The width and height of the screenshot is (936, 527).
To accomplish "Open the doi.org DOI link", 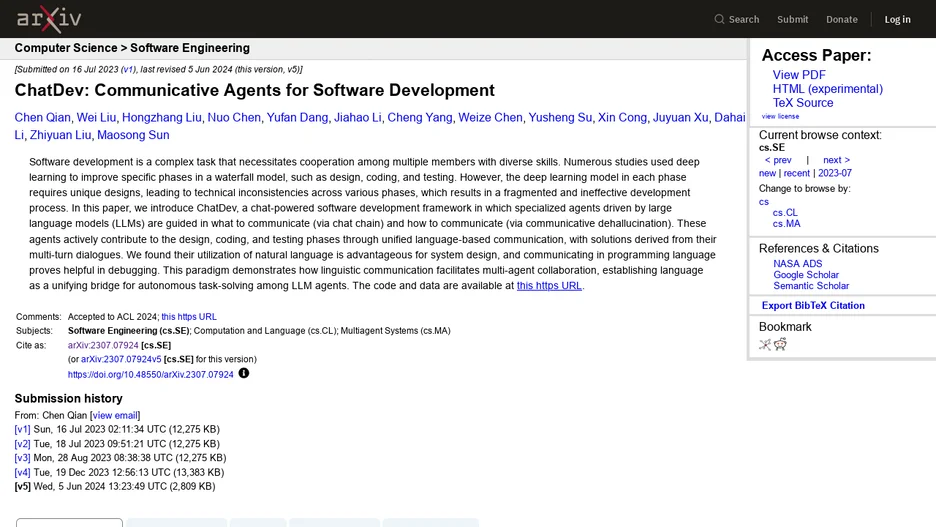I will 150,375.
